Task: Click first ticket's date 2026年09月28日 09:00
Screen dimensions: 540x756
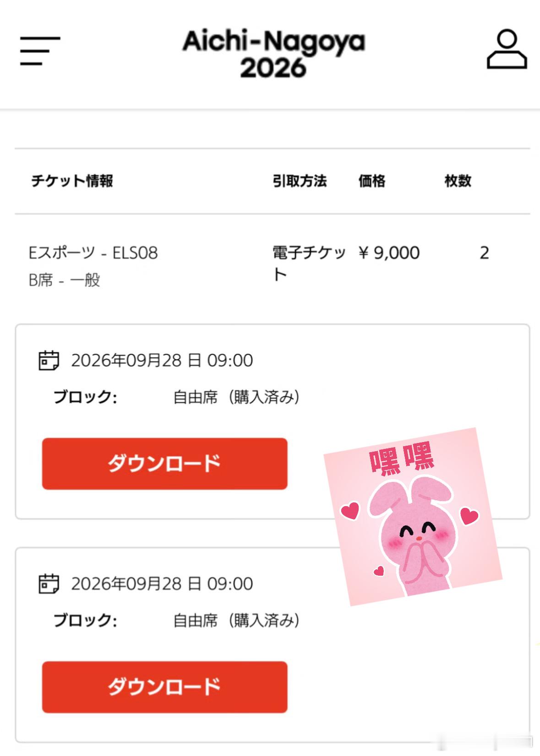Action: 162,361
